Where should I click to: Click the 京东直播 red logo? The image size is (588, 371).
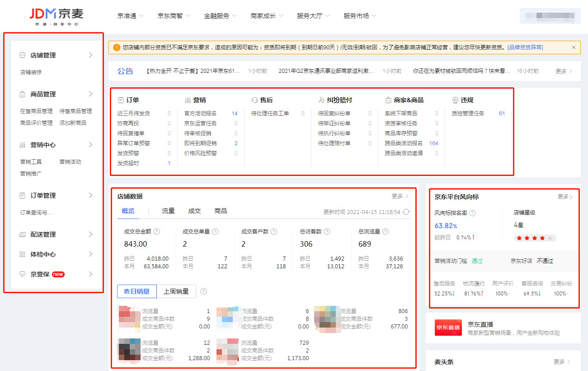coord(448,328)
